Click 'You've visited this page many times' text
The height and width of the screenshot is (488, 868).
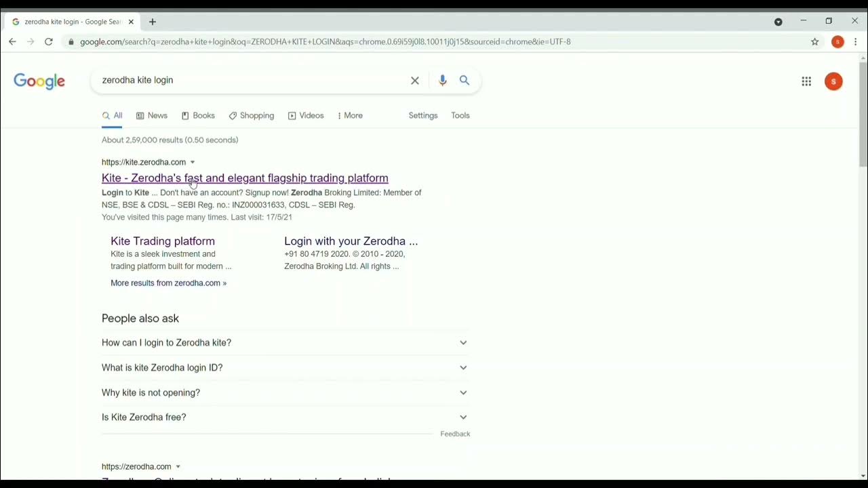(165, 218)
